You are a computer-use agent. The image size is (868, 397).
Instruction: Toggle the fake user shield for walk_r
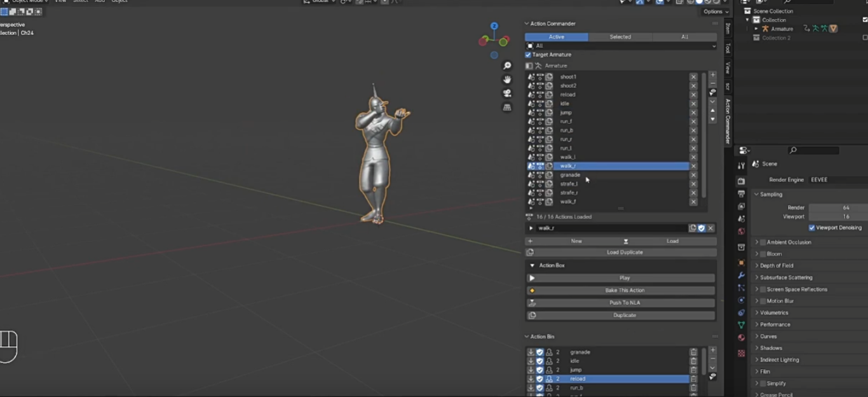point(702,228)
